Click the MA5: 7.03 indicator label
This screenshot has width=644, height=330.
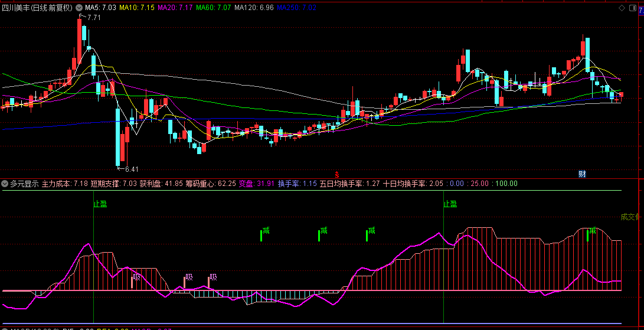[100, 8]
